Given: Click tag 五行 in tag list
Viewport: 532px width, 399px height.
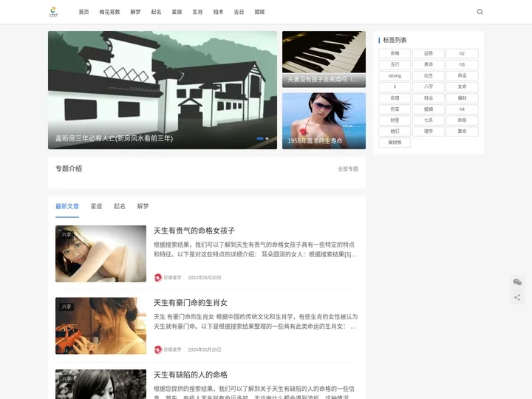Looking at the screenshot, I should point(395,64).
